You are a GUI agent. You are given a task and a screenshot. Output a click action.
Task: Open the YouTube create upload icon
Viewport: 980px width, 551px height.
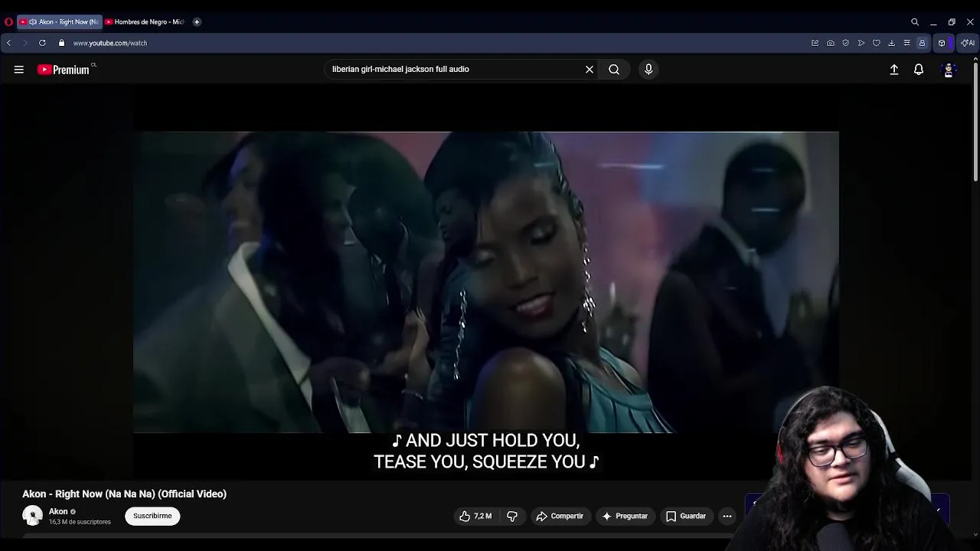click(894, 70)
